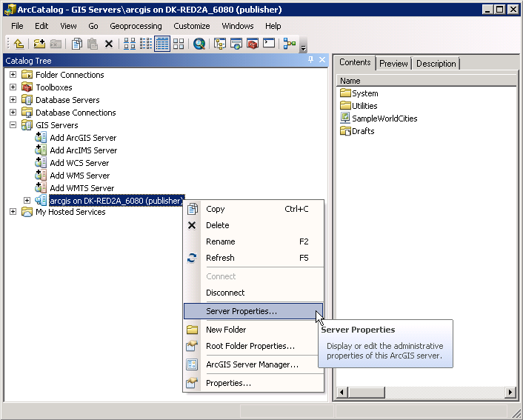This screenshot has height=420, width=523.
Task: Open the Edit menu
Action: (41, 26)
